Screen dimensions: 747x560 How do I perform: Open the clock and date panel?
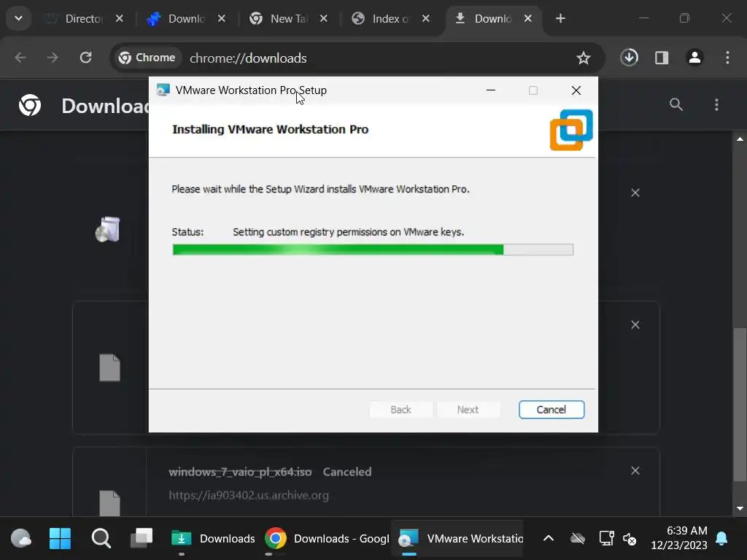tap(679, 537)
